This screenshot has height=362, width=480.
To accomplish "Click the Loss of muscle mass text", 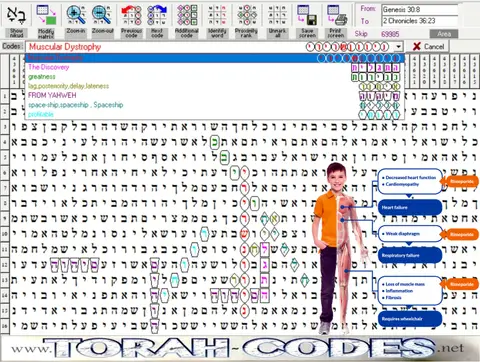I will click(405, 284).
